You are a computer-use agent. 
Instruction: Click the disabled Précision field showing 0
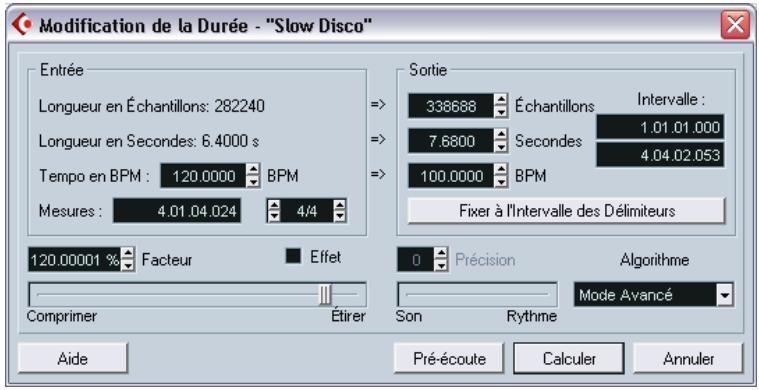pos(415,259)
